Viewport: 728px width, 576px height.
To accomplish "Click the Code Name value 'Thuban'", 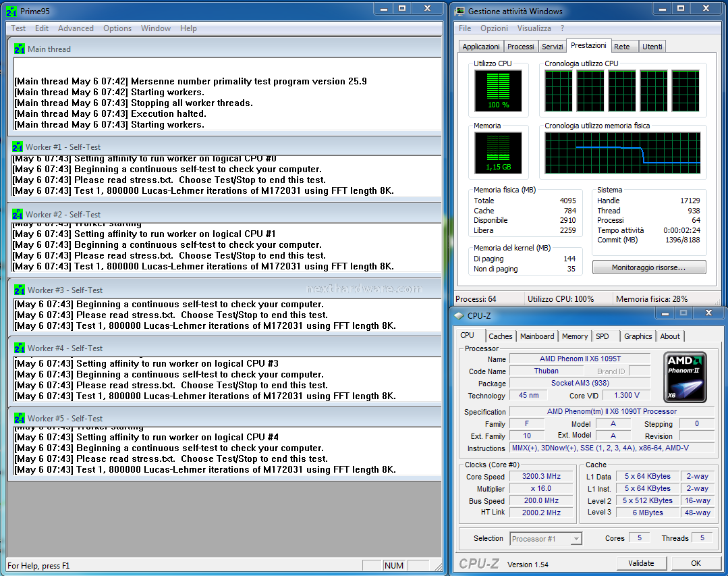I will tap(547, 371).
